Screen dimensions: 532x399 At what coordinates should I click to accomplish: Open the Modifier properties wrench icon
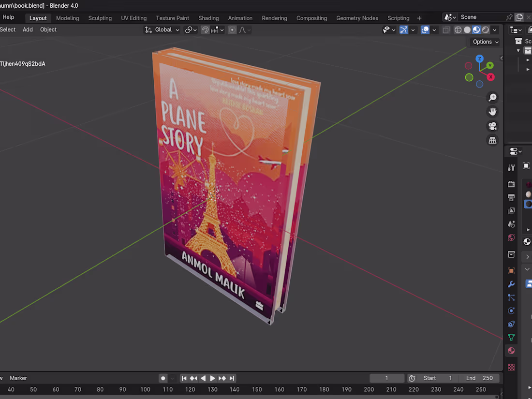point(511,284)
